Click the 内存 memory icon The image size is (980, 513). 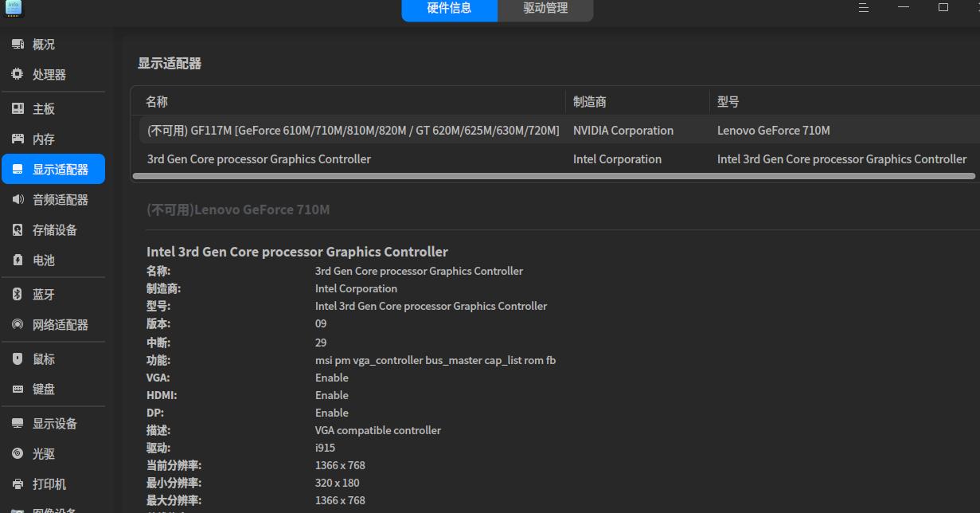[x=18, y=139]
